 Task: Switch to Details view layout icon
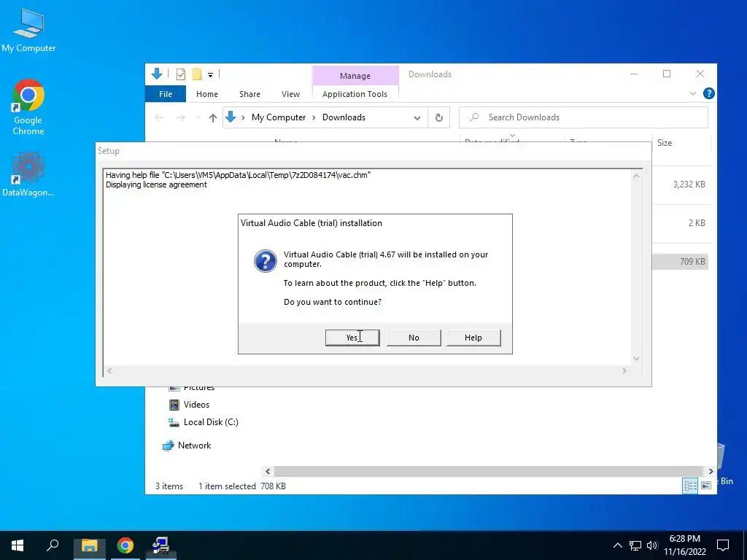click(x=690, y=486)
